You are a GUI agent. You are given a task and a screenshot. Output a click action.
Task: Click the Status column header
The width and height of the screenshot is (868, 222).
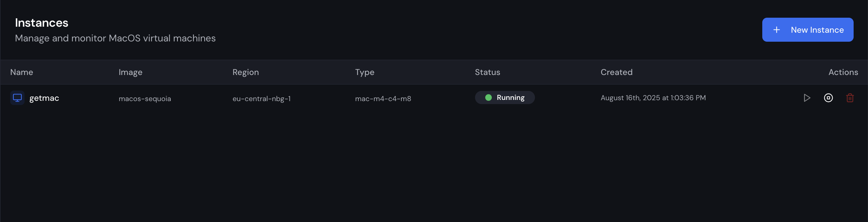(x=487, y=72)
